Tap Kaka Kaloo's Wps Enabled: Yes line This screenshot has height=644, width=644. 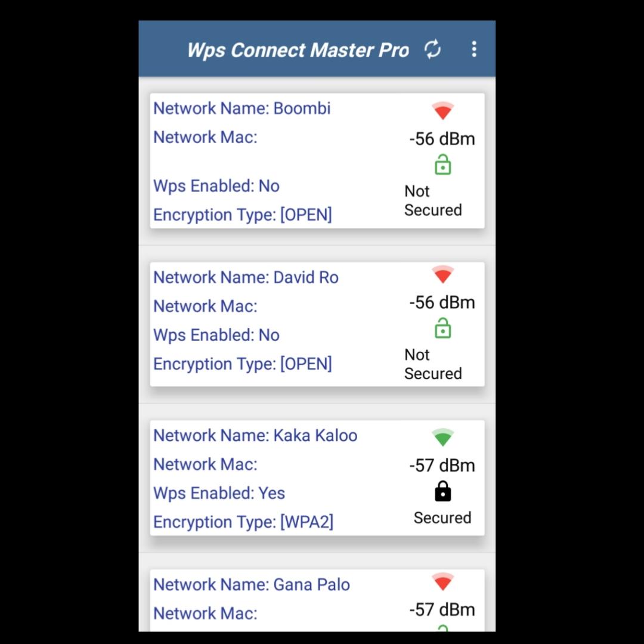[219, 493]
